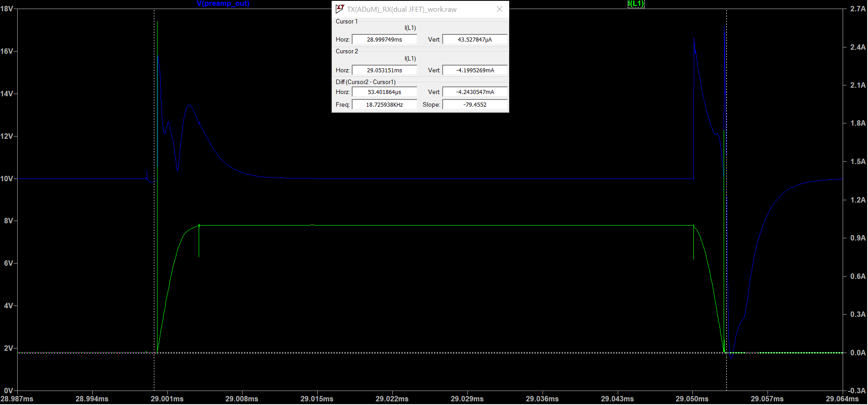This screenshot has height=405, width=868.
Task: Click the 29.050ms time axis label
Action: pos(692,399)
